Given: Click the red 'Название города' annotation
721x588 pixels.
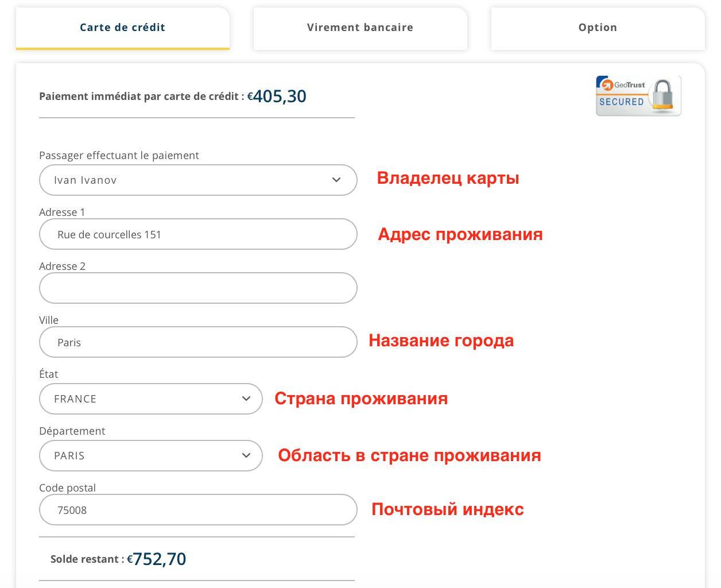Looking at the screenshot, I should point(441,341).
